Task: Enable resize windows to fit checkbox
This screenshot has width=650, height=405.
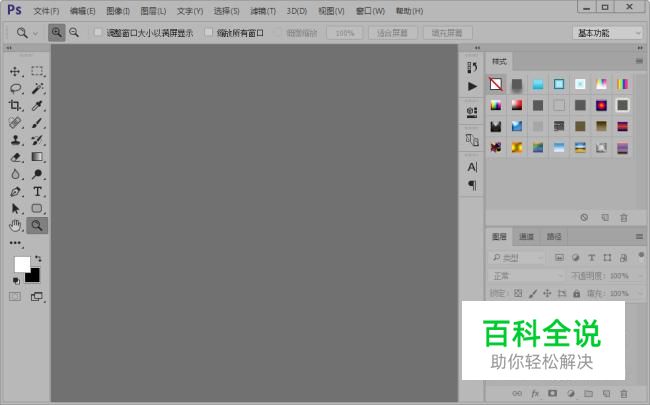Action: [x=98, y=32]
